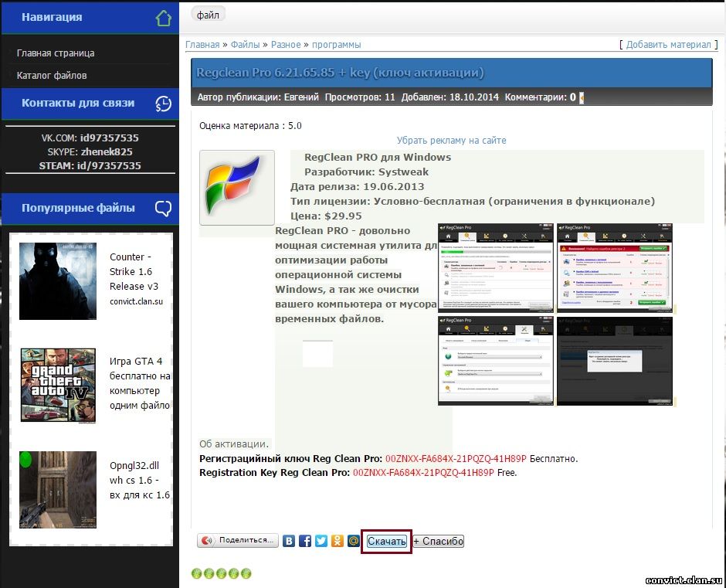Image resolution: width=726 pixels, height=588 pixels.
Task: Click Убрать рекламу на сайте
Action: pyautogui.click(x=452, y=141)
